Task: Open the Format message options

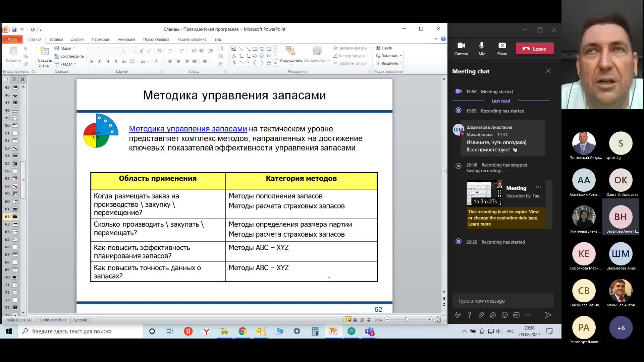Action: (x=458, y=315)
